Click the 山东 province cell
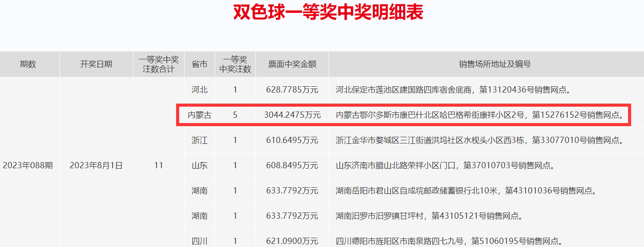644x247 pixels. tap(200, 166)
